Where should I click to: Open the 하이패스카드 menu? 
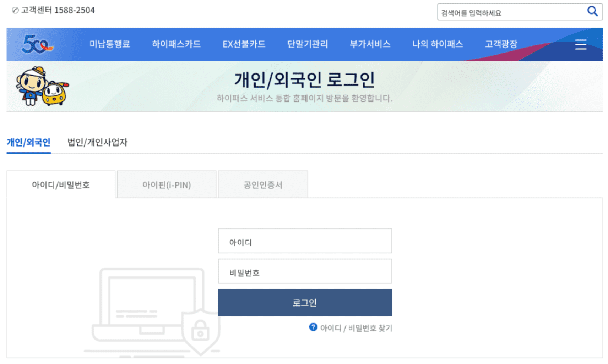coord(176,44)
